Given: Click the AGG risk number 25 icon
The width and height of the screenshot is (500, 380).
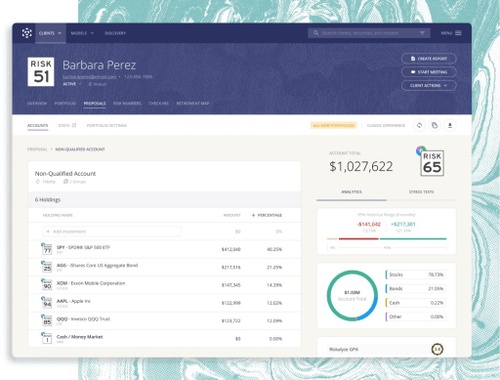Looking at the screenshot, I should [x=47, y=267].
